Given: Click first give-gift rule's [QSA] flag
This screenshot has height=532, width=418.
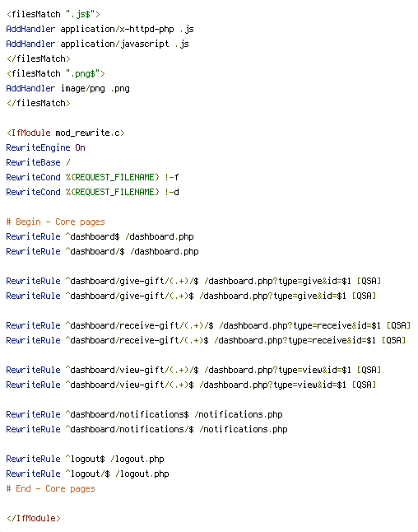Looking at the screenshot, I should pos(369,282).
